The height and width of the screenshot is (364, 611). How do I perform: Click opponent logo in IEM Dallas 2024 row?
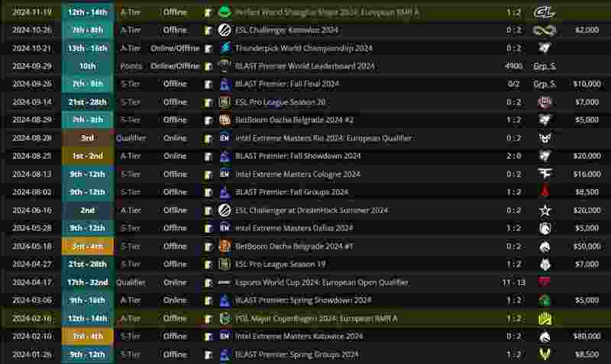coord(545,228)
